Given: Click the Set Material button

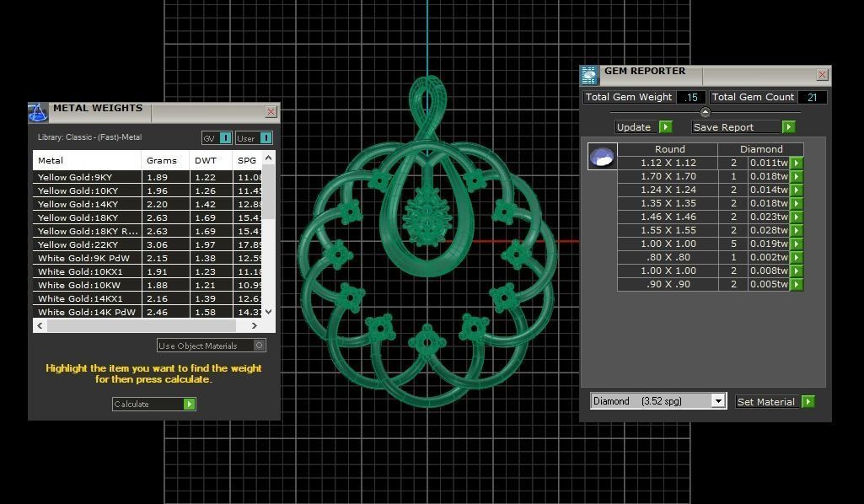Looking at the screenshot, I should click(x=775, y=401).
